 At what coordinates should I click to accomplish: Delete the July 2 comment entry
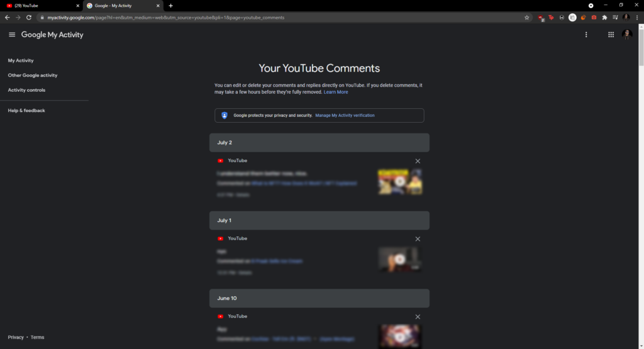click(418, 161)
